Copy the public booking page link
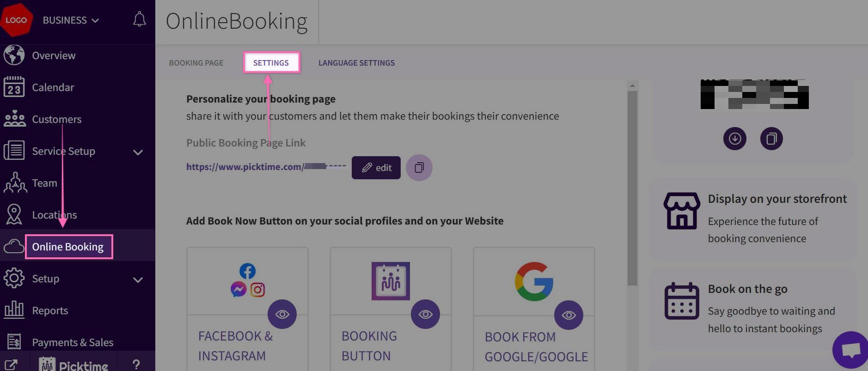The width and height of the screenshot is (868, 371). (x=419, y=167)
